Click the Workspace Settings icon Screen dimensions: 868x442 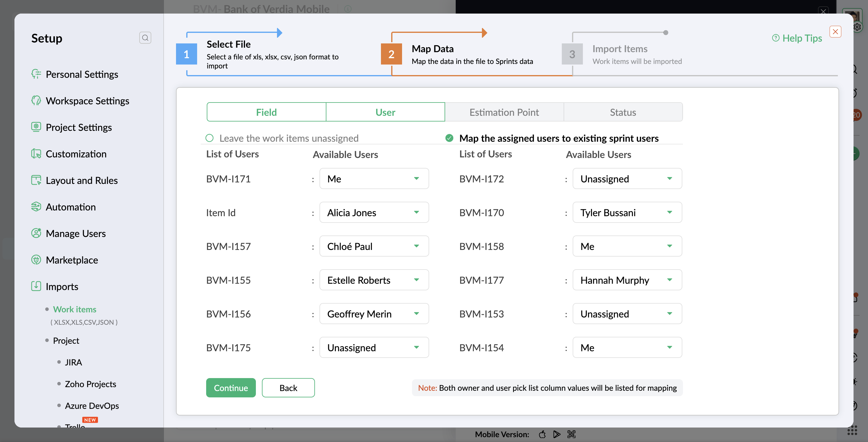[36, 100]
